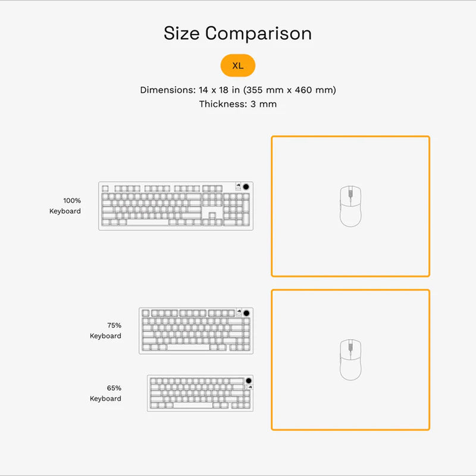Click the black knob on 65% keyboard
Image resolution: width=476 pixels, height=476 pixels.
tap(249, 380)
